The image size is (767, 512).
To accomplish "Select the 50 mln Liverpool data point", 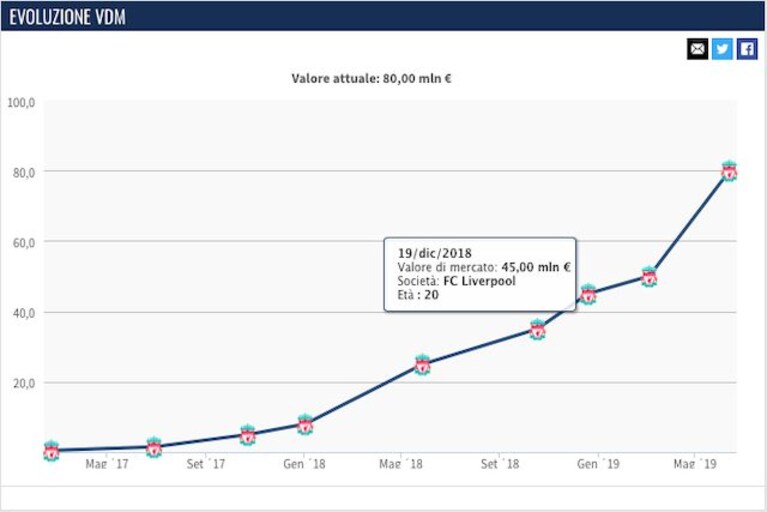I will (649, 277).
